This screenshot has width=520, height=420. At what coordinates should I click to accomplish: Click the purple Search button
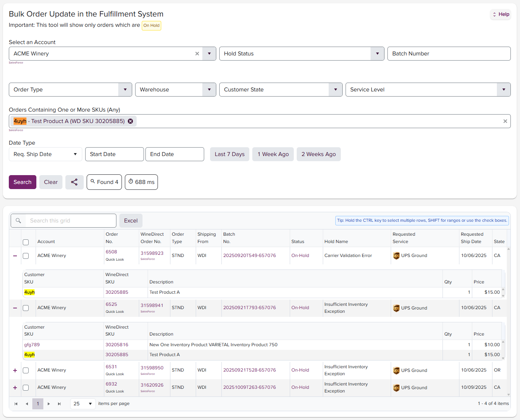point(22,182)
